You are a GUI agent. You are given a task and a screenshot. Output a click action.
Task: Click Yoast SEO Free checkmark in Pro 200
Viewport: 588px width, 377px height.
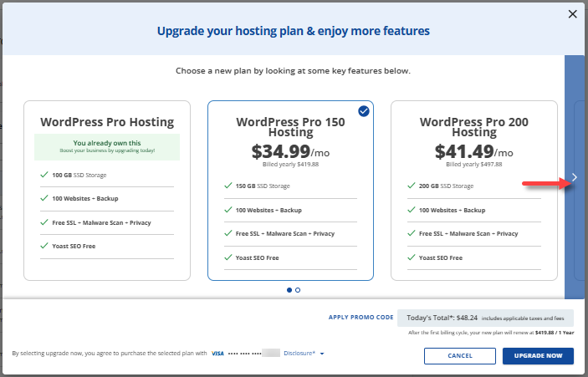click(x=412, y=257)
